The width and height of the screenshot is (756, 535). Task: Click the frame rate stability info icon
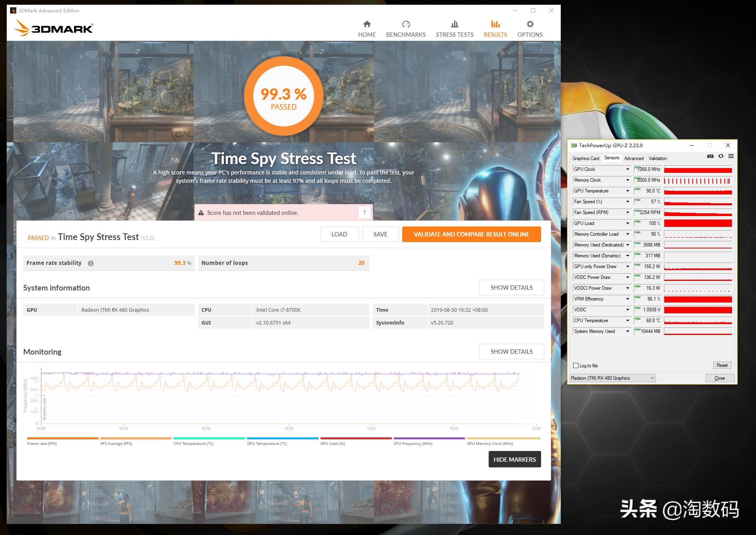coord(91,263)
